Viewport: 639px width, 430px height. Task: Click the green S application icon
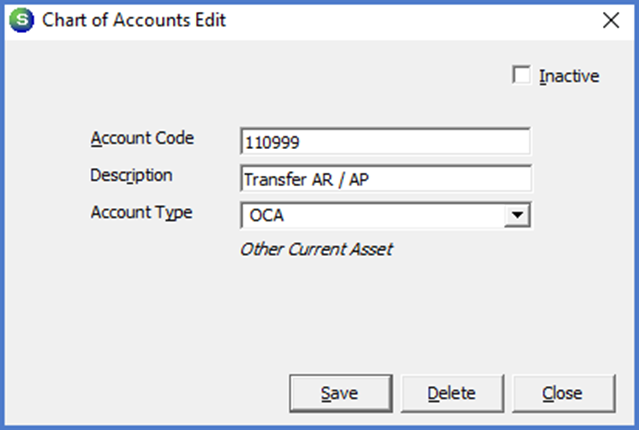[x=21, y=20]
